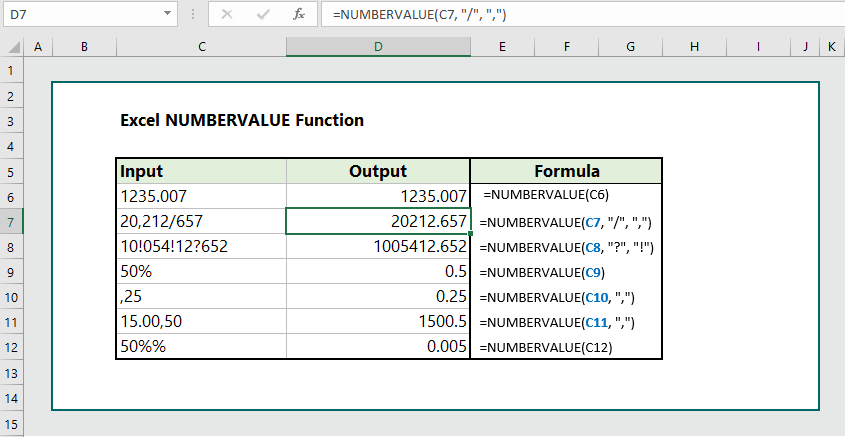Select output cell '1005412.652'
Image resolution: width=845 pixels, height=437 pixels.
coord(378,247)
